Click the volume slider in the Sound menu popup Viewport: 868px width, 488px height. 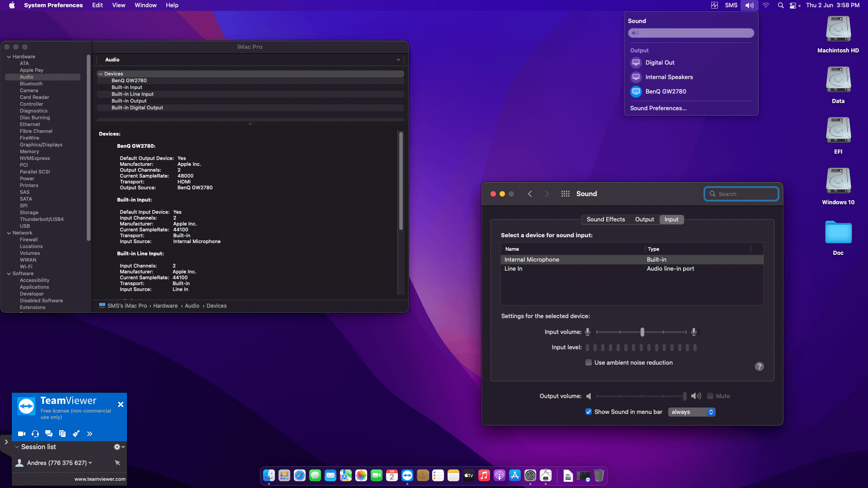(x=691, y=33)
